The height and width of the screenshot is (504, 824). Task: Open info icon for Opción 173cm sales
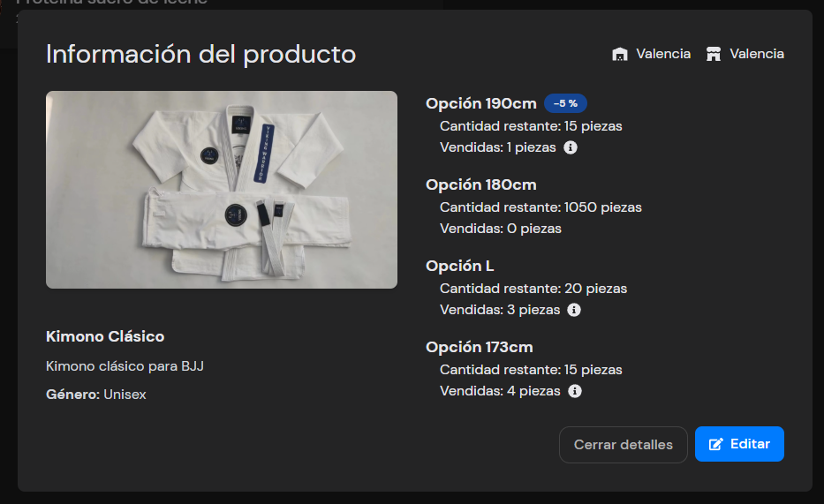tap(575, 391)
